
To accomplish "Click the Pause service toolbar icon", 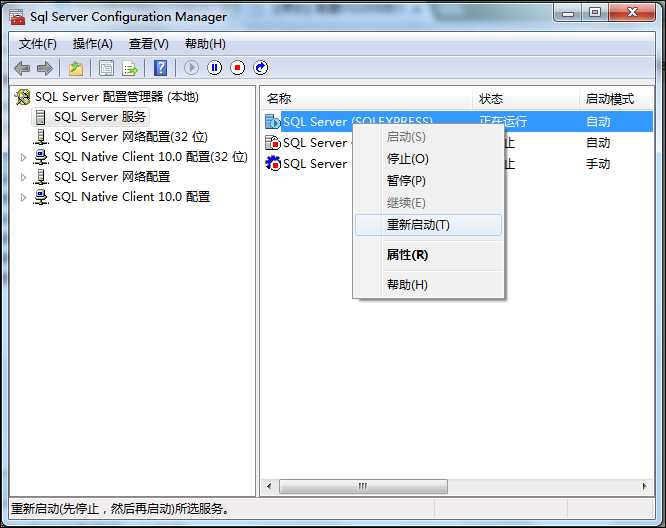I will click(x=214, y=68).
